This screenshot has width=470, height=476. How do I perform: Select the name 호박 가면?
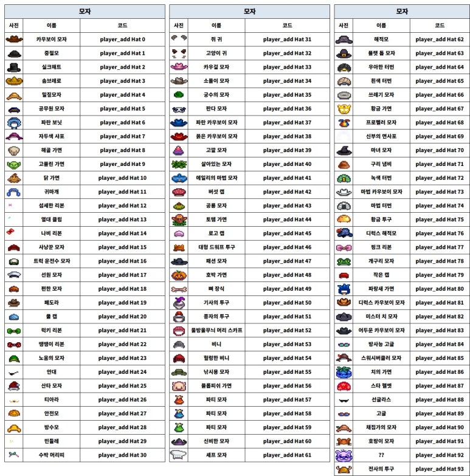[x=216, y=275]
